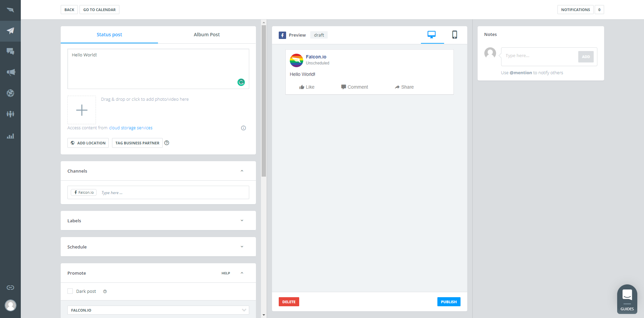
Task: Click the scrollbar down arrow
Action: click(x=264, y=315)
